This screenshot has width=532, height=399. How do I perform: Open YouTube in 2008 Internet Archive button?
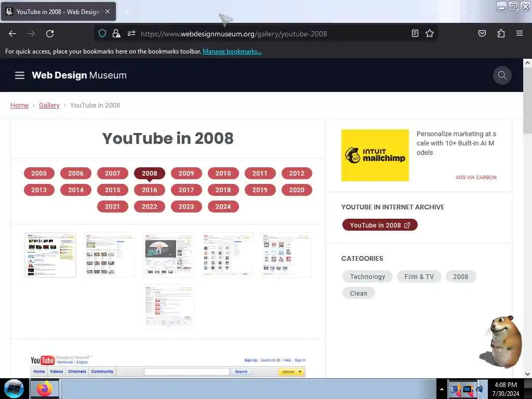tap(380, 225)
